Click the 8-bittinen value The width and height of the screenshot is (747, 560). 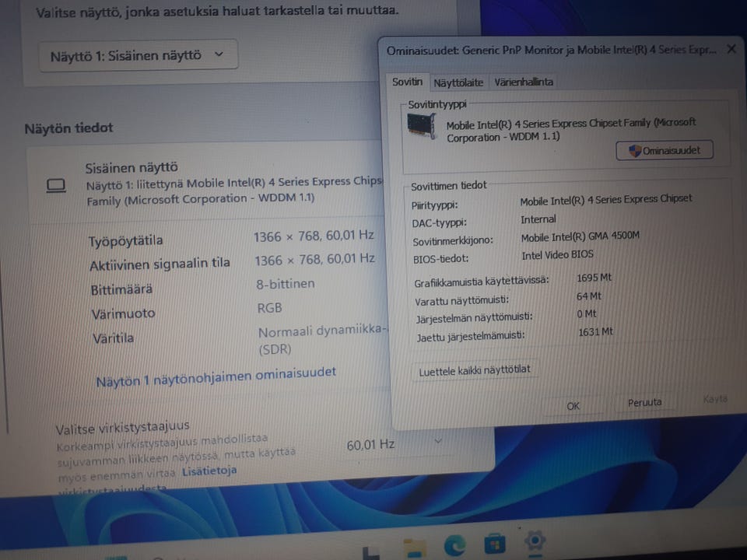286,284
